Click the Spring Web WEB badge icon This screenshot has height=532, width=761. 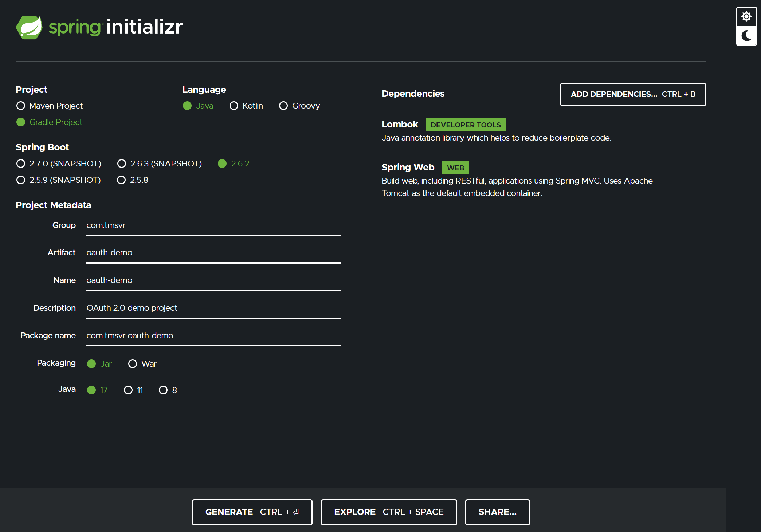455,167
